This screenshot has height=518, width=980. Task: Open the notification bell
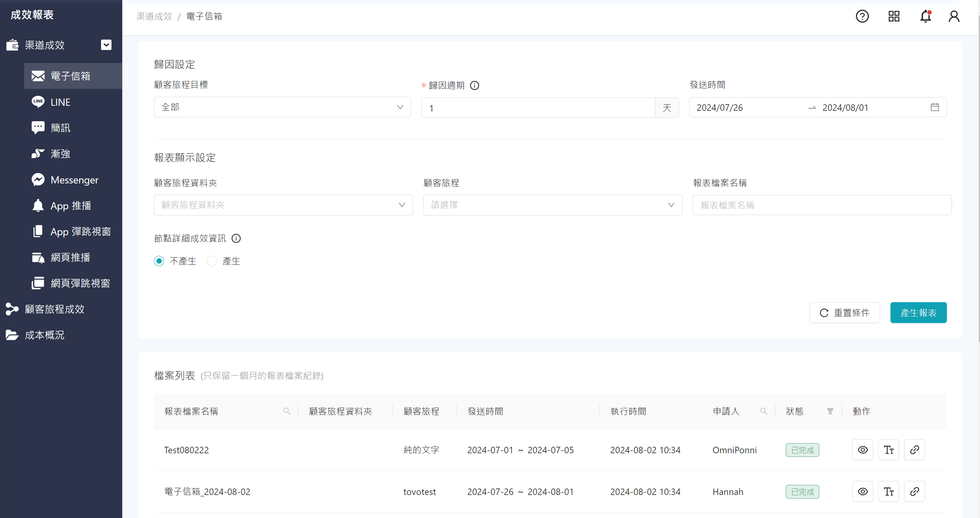925,17
